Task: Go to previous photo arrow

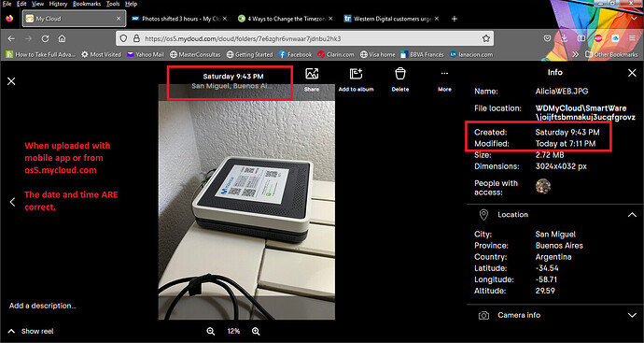Action: (12, 202)
